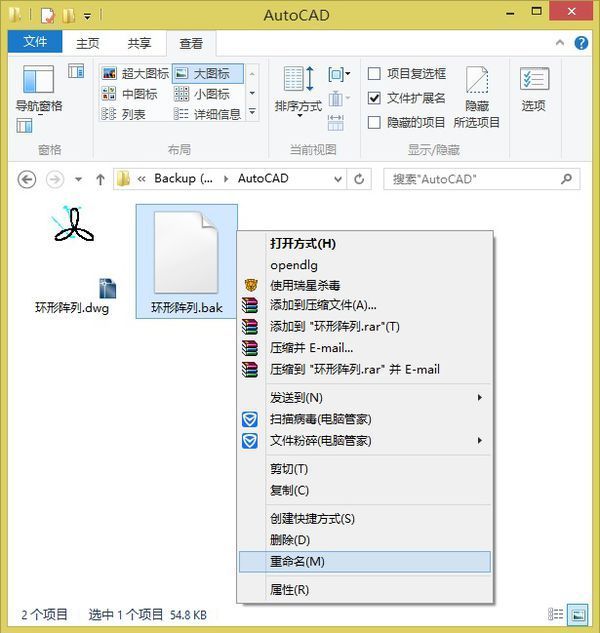
Task: Open the 查看 ribbon tab
Action: click(x=191, y=43)
